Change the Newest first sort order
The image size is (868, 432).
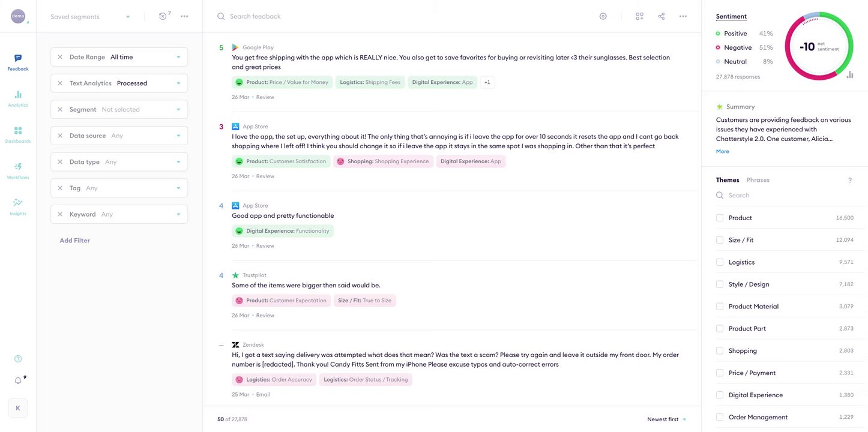pos(666,419)
